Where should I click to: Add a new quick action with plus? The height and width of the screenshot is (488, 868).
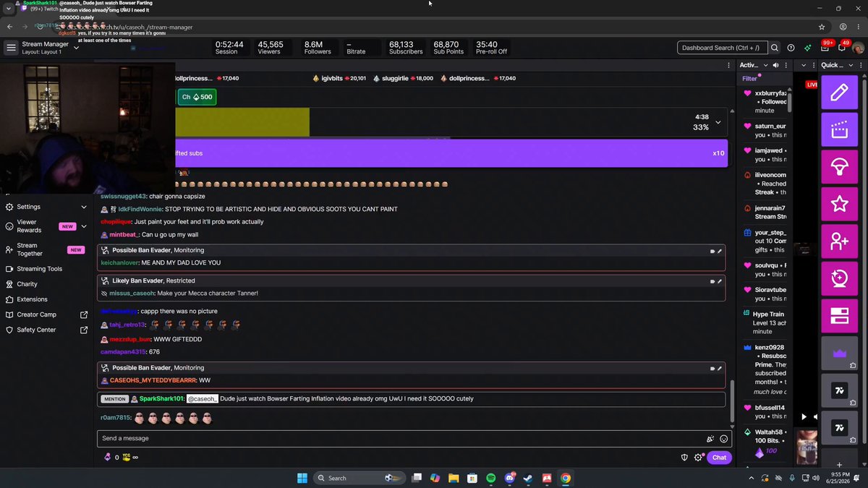(839, 465)
